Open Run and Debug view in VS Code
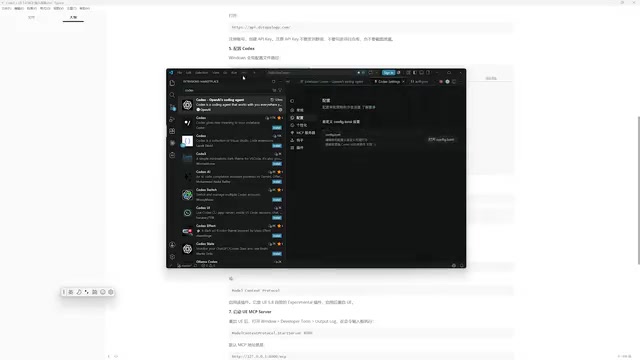 [172, 119]
